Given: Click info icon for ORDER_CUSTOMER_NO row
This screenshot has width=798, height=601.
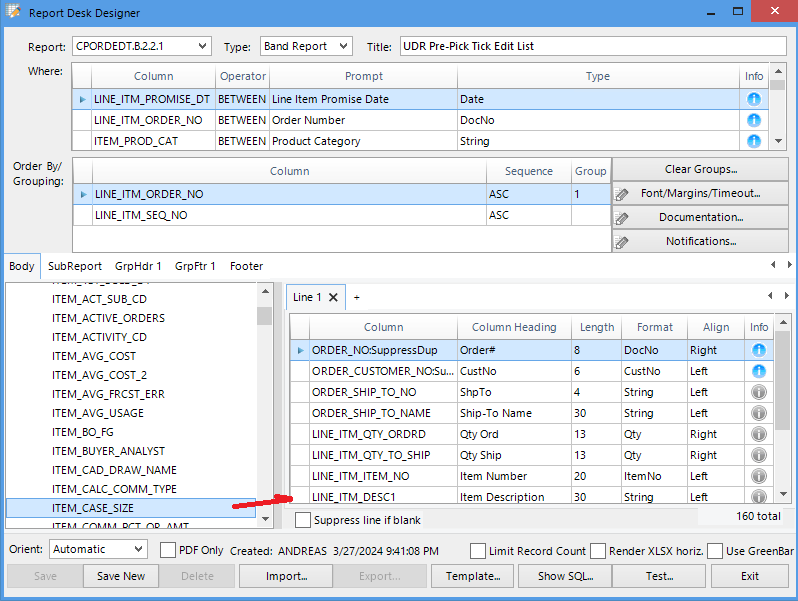Looking at the screenshot, I should click(x=758, y=371).
